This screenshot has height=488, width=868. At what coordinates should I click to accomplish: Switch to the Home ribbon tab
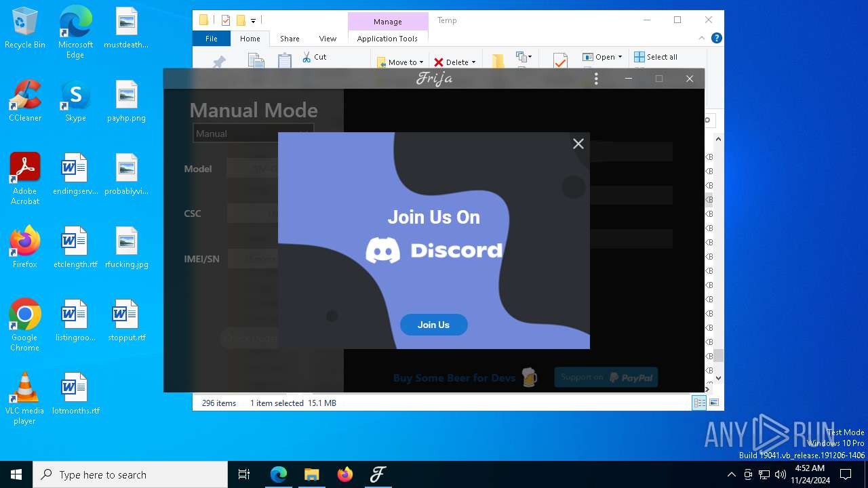tap(250, 39)
